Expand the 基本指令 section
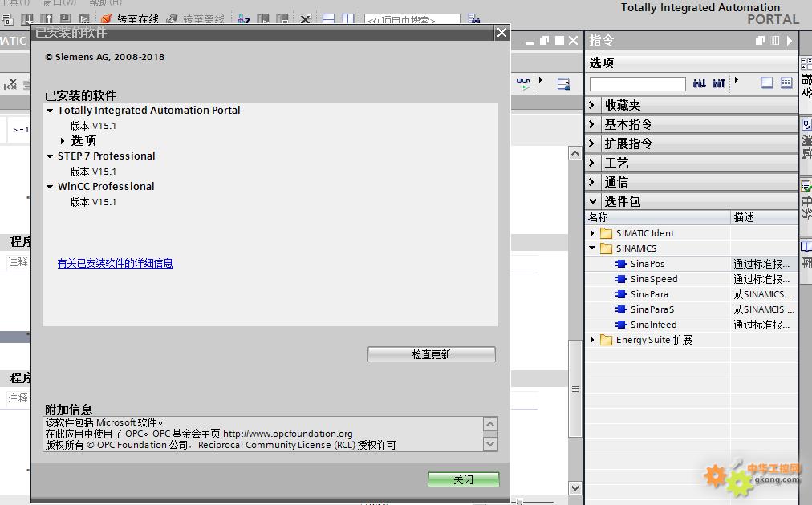 pos(592,124)
